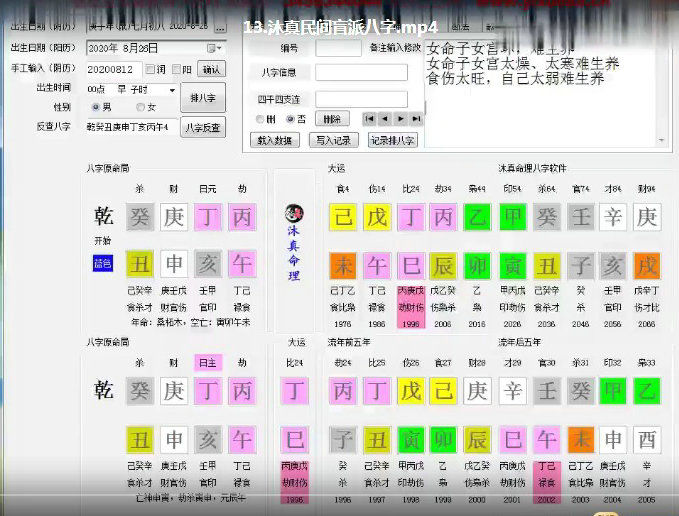This screenshot has width=679, height=516.
Task: Go to the previous record arrow
Action: (x=385, y=119)
